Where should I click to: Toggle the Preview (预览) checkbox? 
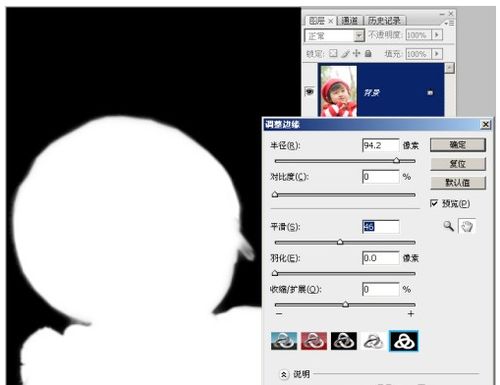pyautogui.click(x=434, y=203)
